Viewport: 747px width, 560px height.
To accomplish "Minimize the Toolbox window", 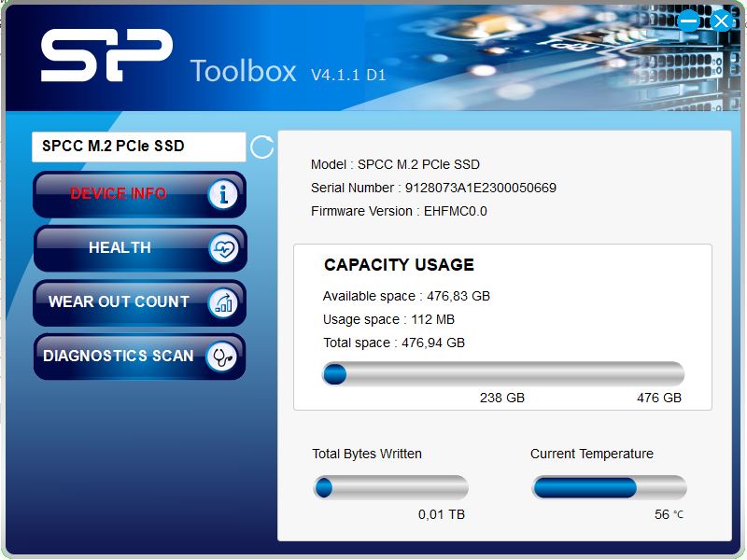I will click(x=688, y=21).
